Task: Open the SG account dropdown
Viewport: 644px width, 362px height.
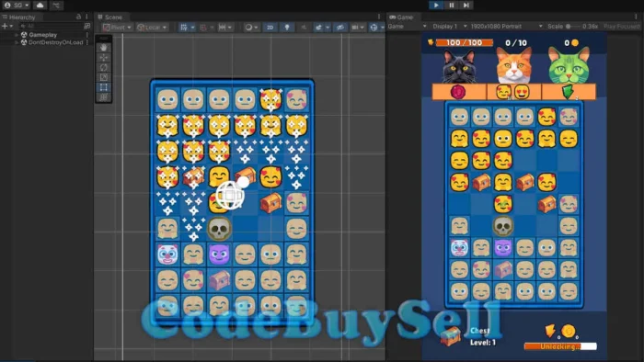Action: point(17,5)
